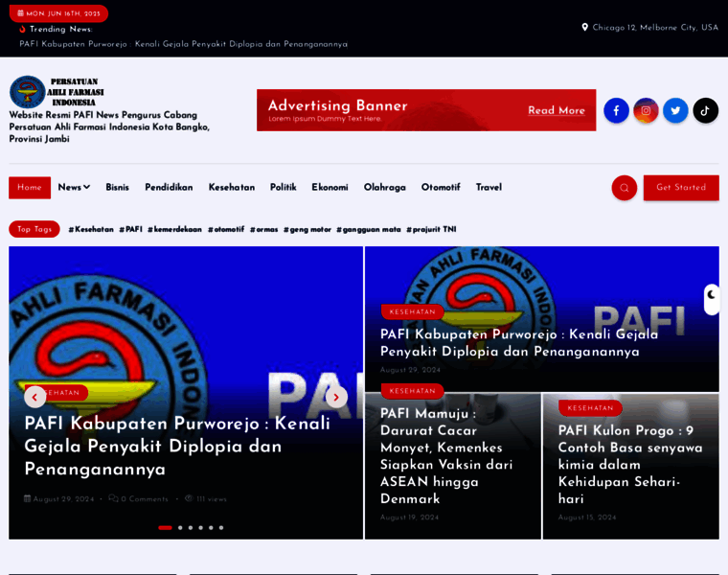The height and width of the screenshot is (575, 728).
Task: Select the #ormas tag
Action: 263,229
